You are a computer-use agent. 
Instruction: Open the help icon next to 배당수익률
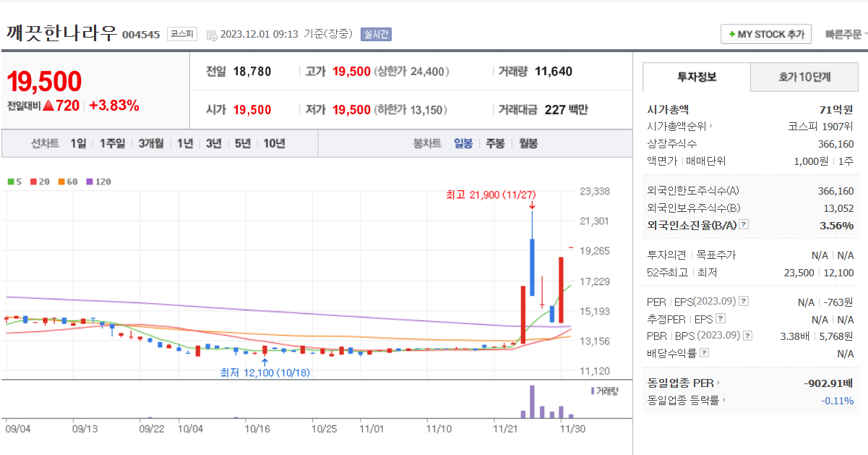[705, 353]
